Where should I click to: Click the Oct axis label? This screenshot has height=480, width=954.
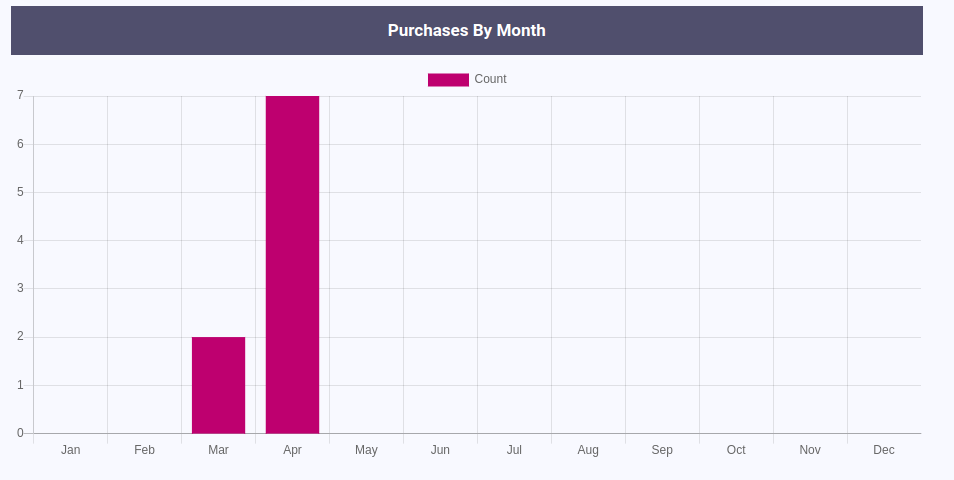coord(736,450)
